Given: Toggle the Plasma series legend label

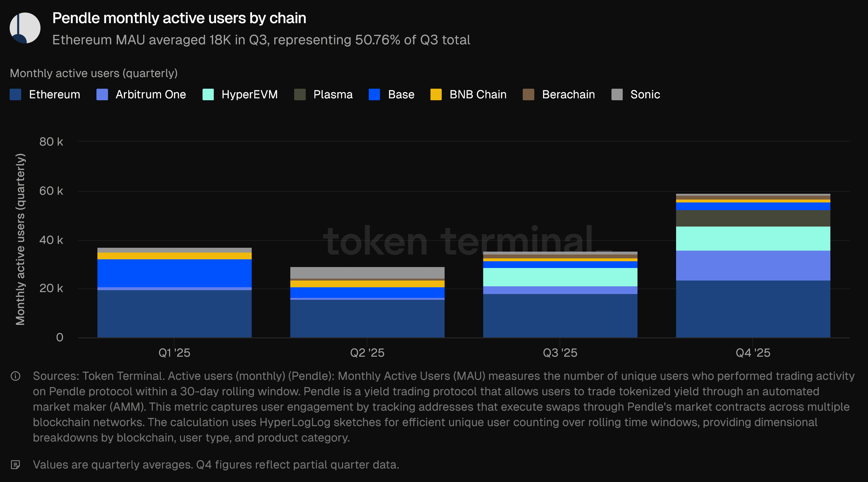Looking at the screenshot, I should (333, 95).
